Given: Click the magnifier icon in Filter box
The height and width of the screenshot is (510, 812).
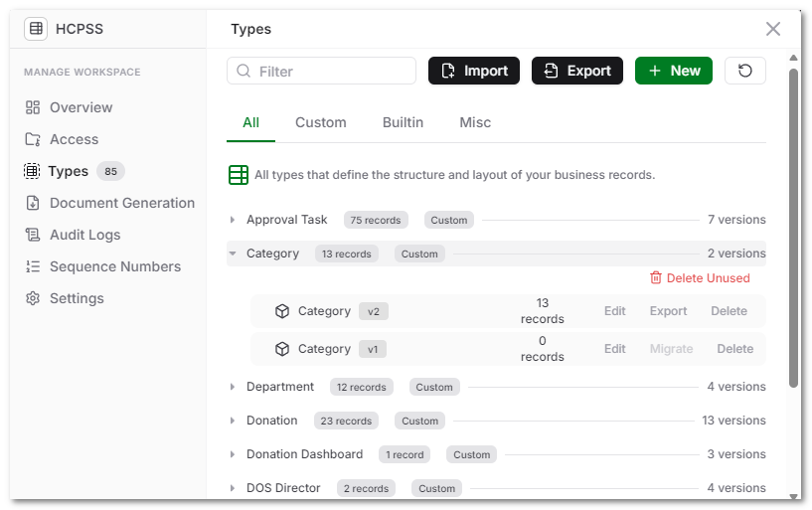Looking at the screenshot, I should click(244, 71).
